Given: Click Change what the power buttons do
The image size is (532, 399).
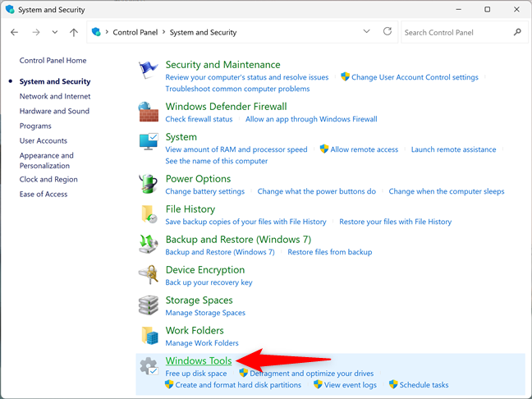Looking at the screenshot, I should (x=317, y=191).
